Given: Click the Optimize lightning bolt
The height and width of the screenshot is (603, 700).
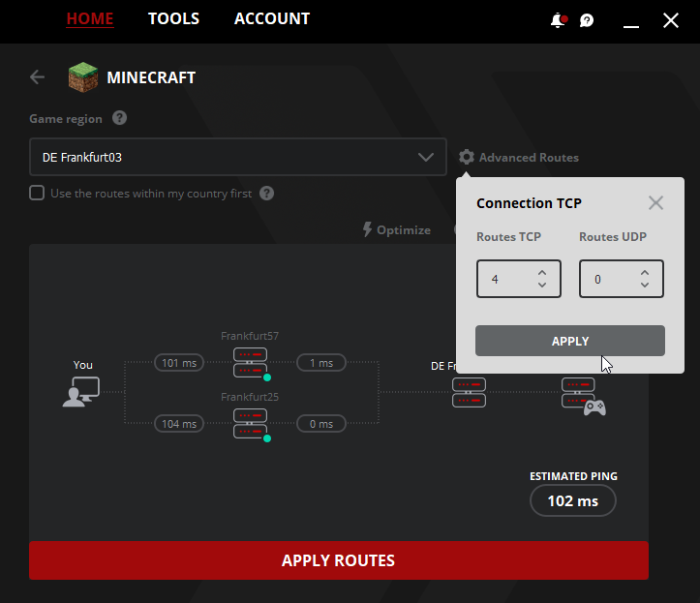Looking at the screenshot, I should 367,229.
